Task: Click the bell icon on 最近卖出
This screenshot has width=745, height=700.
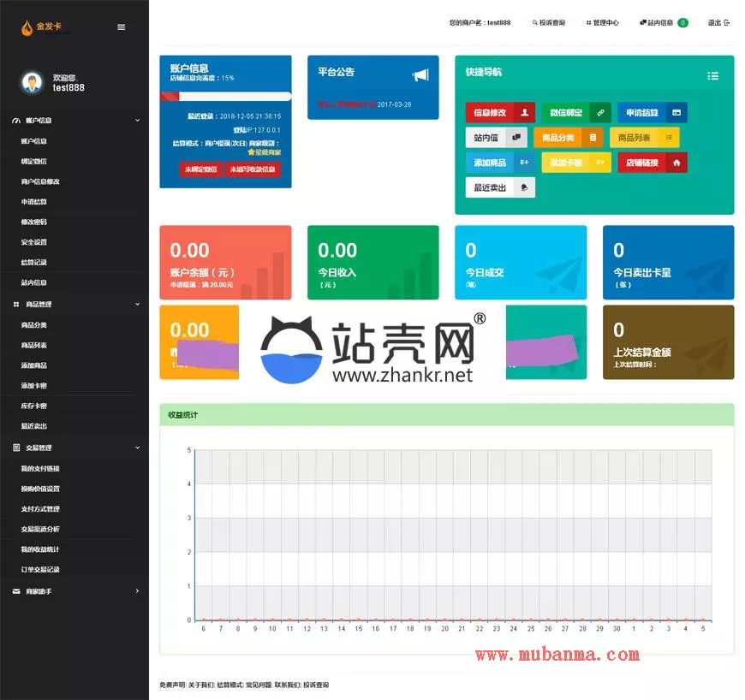Action: (524, 187)
